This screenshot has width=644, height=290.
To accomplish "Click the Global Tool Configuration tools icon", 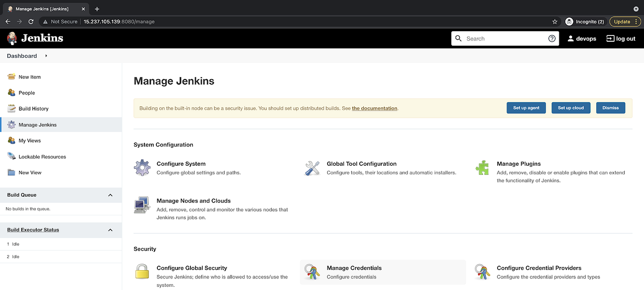I will coord(312,168).
